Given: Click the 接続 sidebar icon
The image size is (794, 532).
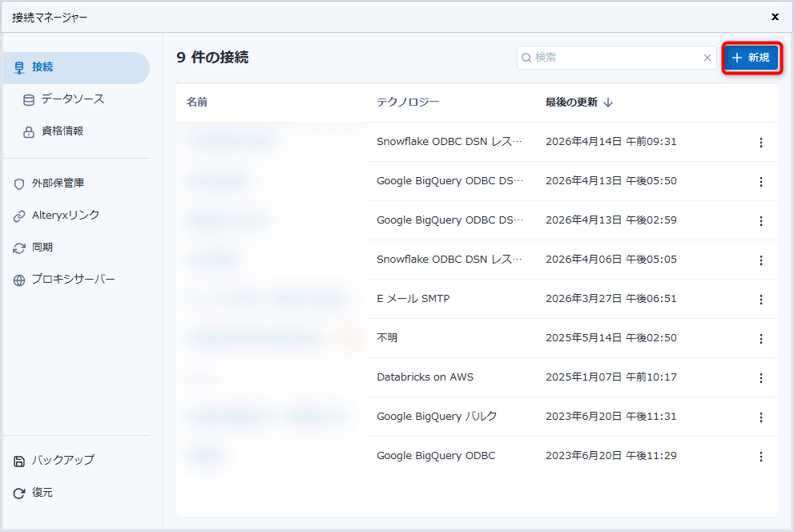Looking at the screenshot, I should (18, 67).
